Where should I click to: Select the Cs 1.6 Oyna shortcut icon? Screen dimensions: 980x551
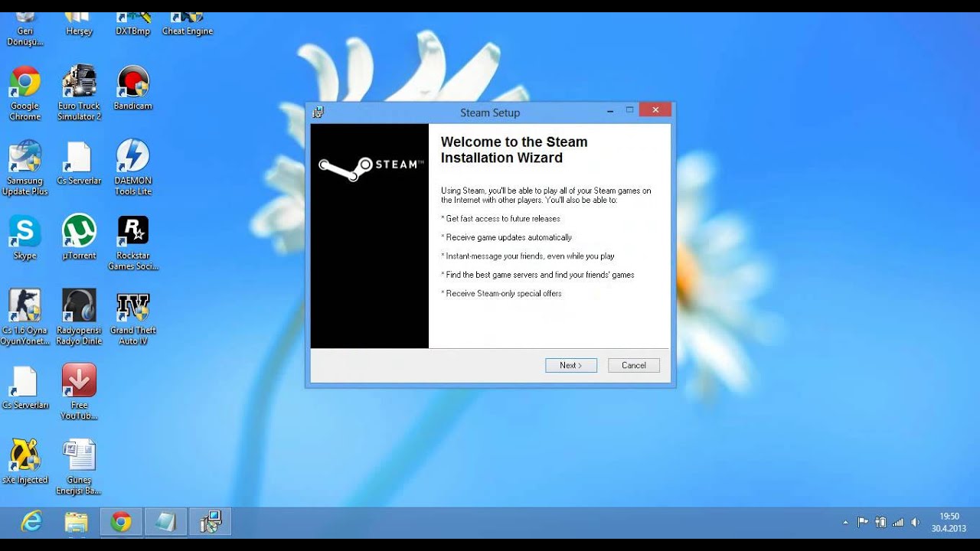click(x=24, y=318)
